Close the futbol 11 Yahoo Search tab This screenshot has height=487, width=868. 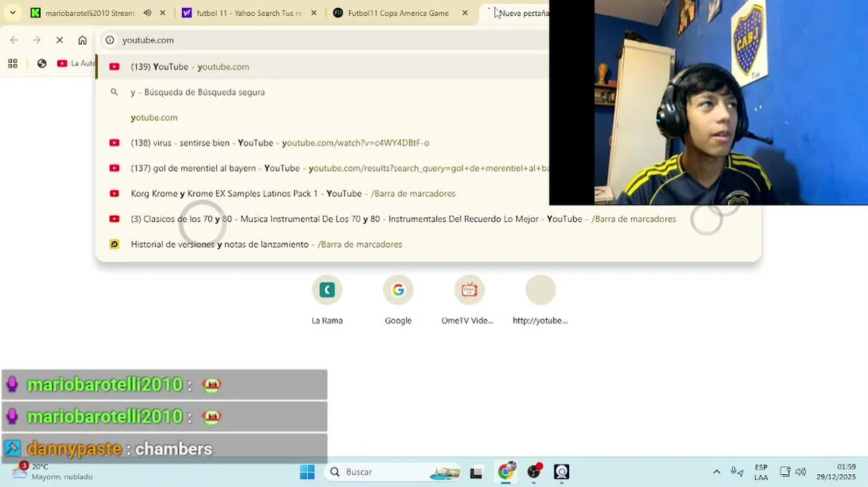[x=314, y=13]
